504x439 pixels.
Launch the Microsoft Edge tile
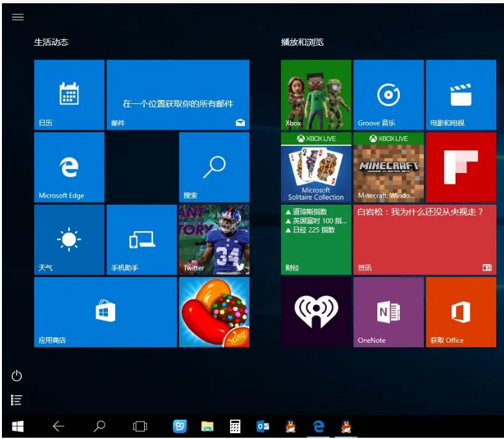pos(69,167)
